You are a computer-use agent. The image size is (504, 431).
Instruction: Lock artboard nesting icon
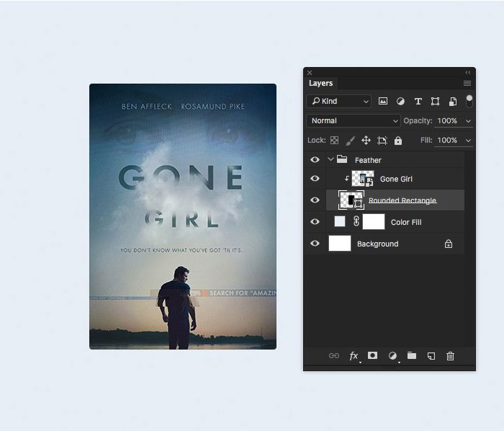[x=382, y=141]
